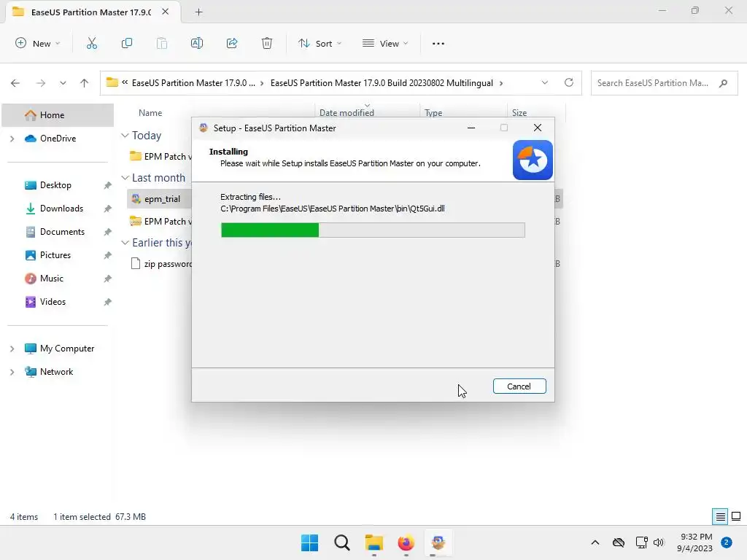Refresh the current folder view
This screenshot has width=747, height=560.
coord(569,82)
